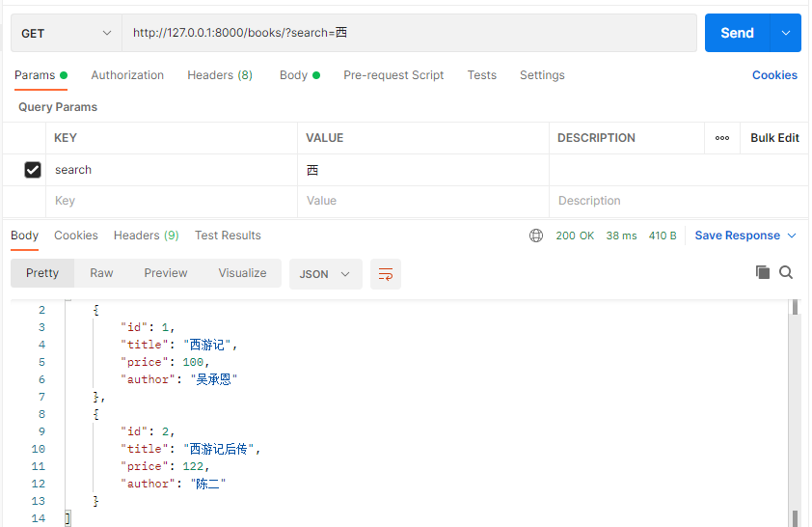Open the Cookies link
This screenshot has width=812, height=527.
tap(774, 75)
